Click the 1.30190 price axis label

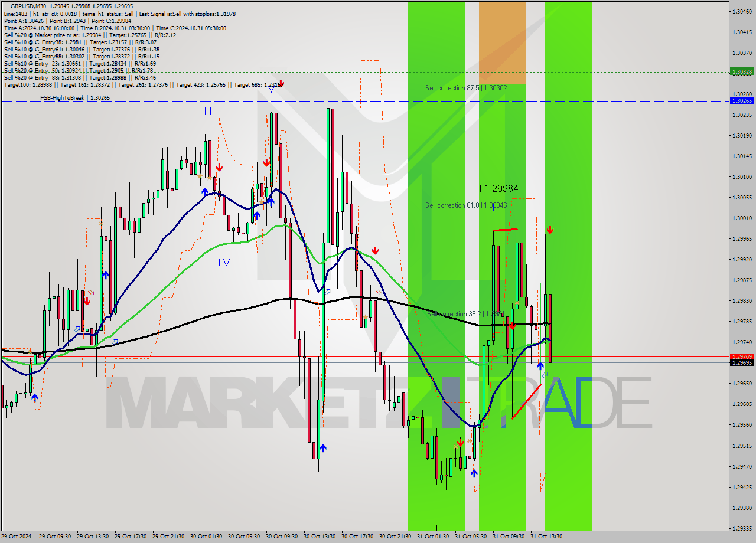pos(742,135)
